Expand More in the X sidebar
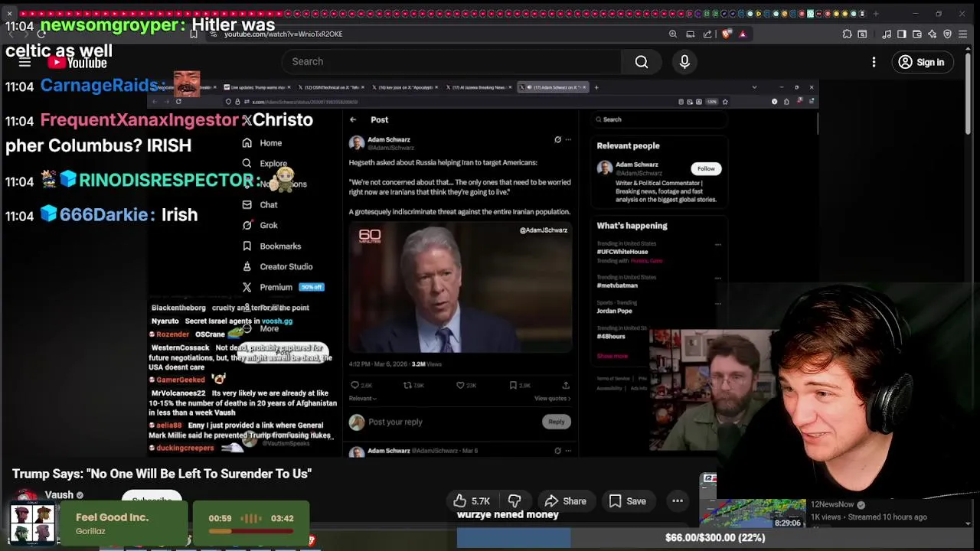 click(x=260, y=329)
